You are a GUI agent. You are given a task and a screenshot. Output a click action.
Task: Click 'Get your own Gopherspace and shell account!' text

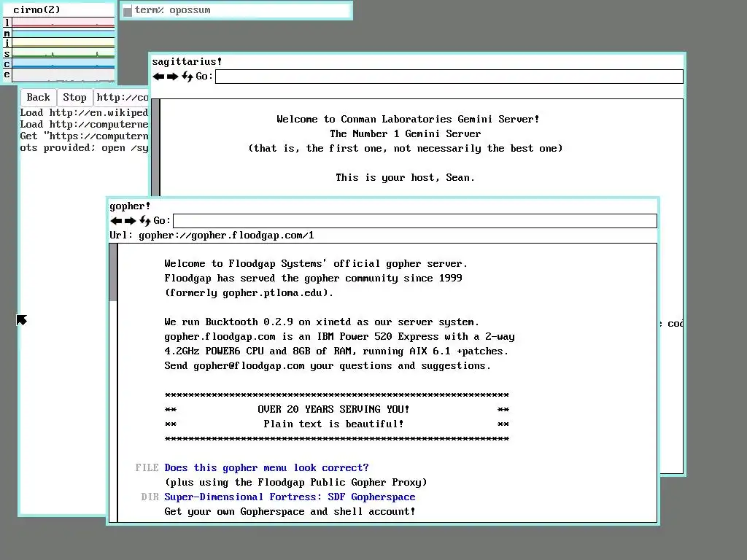(x=290, y=511)
